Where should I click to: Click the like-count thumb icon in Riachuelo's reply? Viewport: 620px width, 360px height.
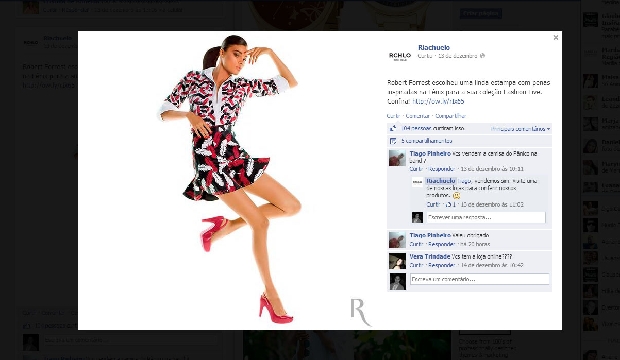tap(449, 205)
